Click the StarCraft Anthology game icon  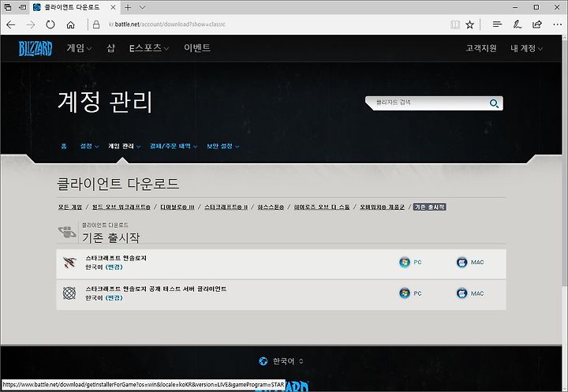point(69,263)
